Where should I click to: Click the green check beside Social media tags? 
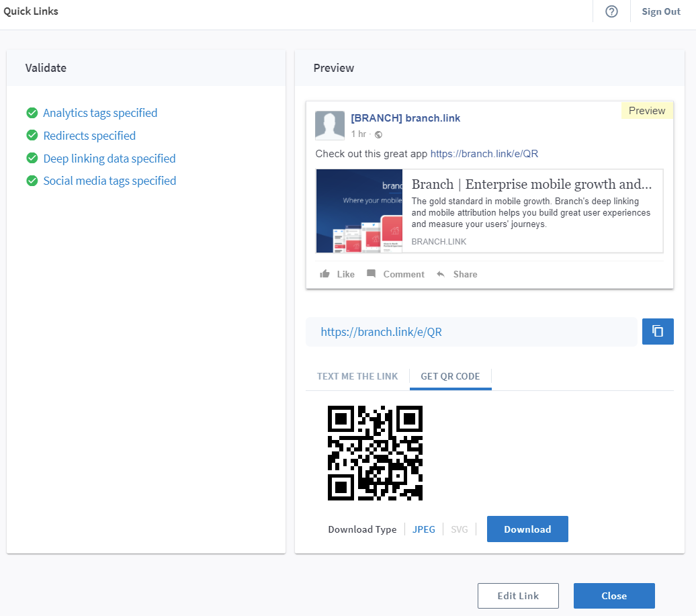32,181
